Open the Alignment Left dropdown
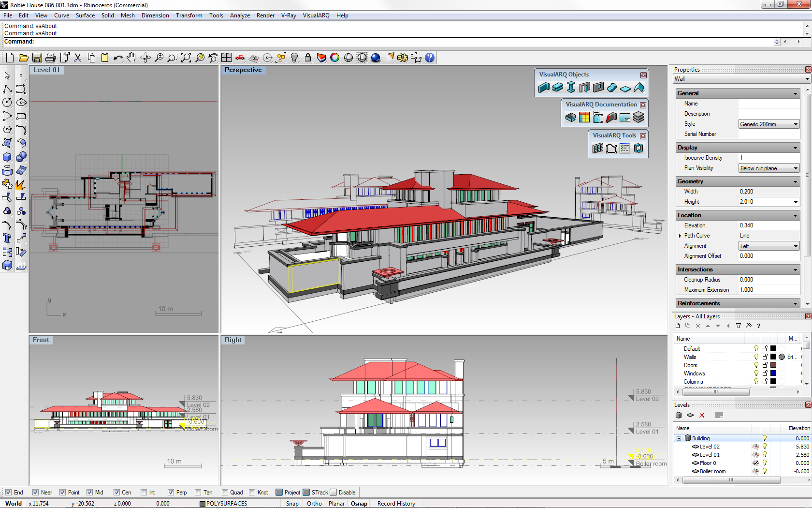 (x=769, y=246)
